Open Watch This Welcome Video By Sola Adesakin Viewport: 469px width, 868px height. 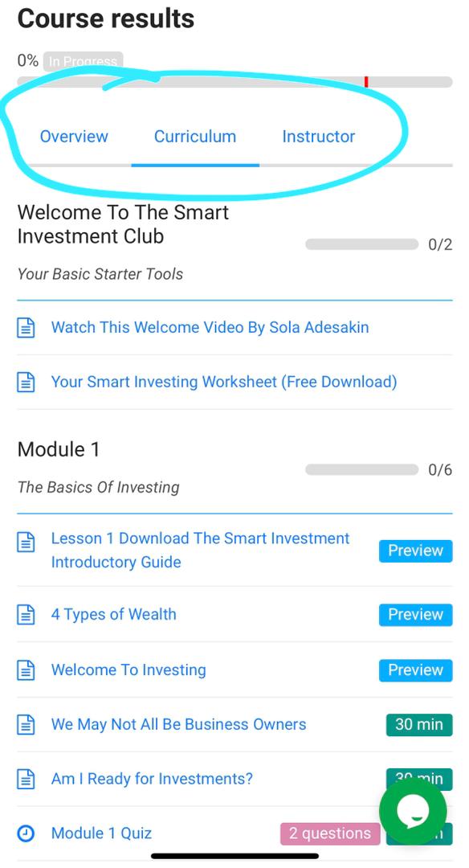point(210,327)
